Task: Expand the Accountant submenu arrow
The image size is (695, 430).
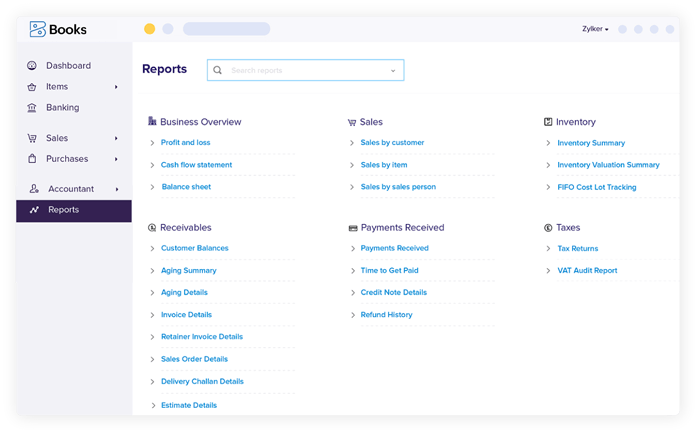Action: (x=117, y=189)
